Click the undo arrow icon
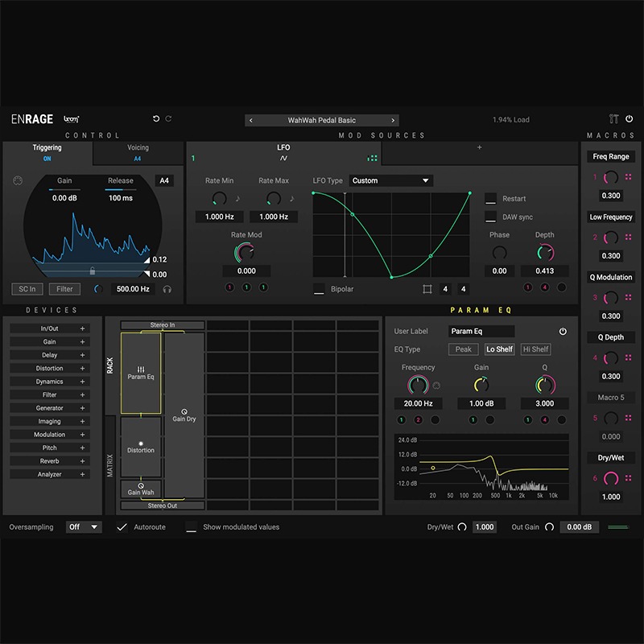Screen dimensions: 644x644 tap(156, 118)
